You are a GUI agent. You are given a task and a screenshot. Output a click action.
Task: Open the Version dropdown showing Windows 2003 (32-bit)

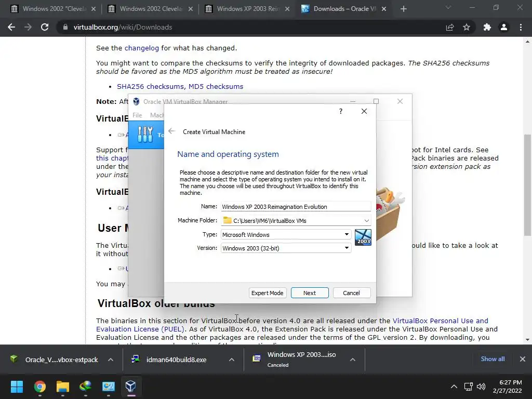click(x=286, y=248)
